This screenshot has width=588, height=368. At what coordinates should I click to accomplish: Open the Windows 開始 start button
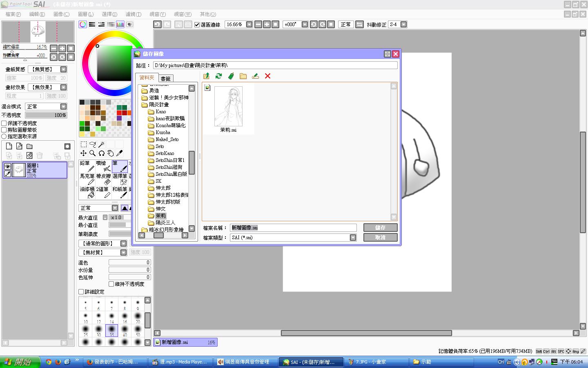pyautogui.click(x=20, y=362)
